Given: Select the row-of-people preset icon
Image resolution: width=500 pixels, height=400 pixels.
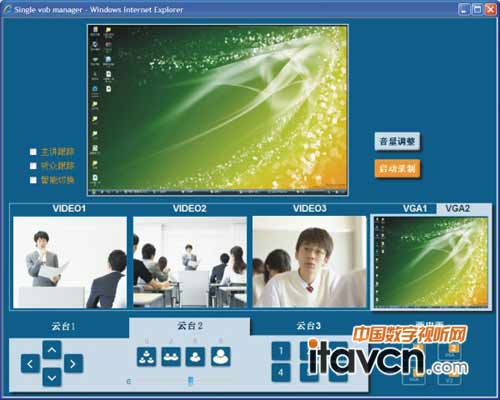Looking at the screenshot, I should [x=171, y=357].
